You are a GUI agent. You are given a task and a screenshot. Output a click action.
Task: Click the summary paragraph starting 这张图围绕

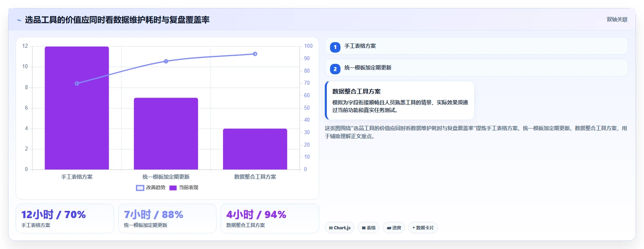tap(476, 132)
